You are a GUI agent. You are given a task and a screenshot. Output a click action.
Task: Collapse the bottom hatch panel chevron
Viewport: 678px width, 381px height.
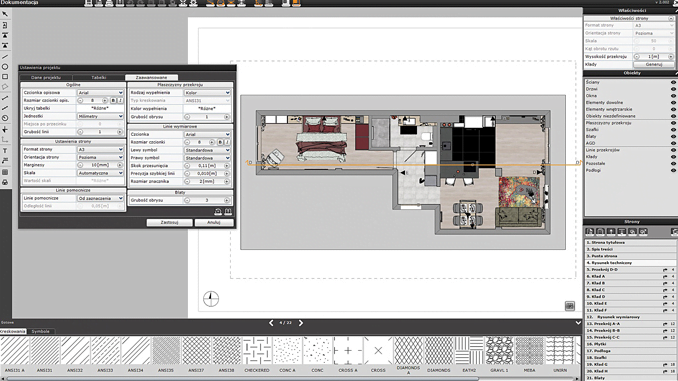pos(578,323)
